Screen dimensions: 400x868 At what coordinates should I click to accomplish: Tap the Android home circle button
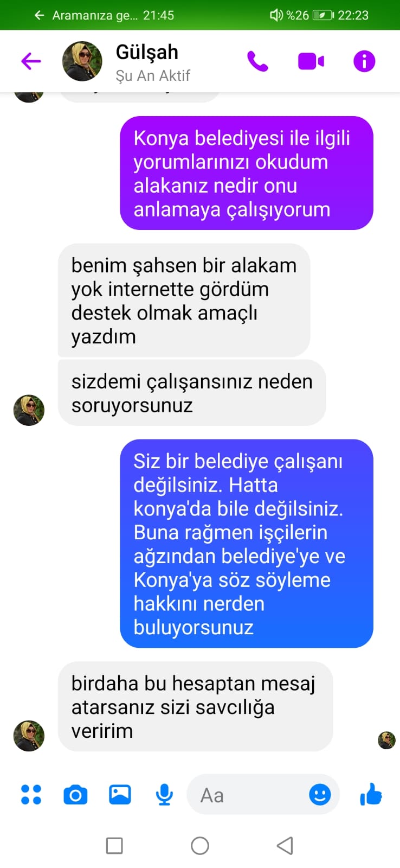[x=200, y=845]
